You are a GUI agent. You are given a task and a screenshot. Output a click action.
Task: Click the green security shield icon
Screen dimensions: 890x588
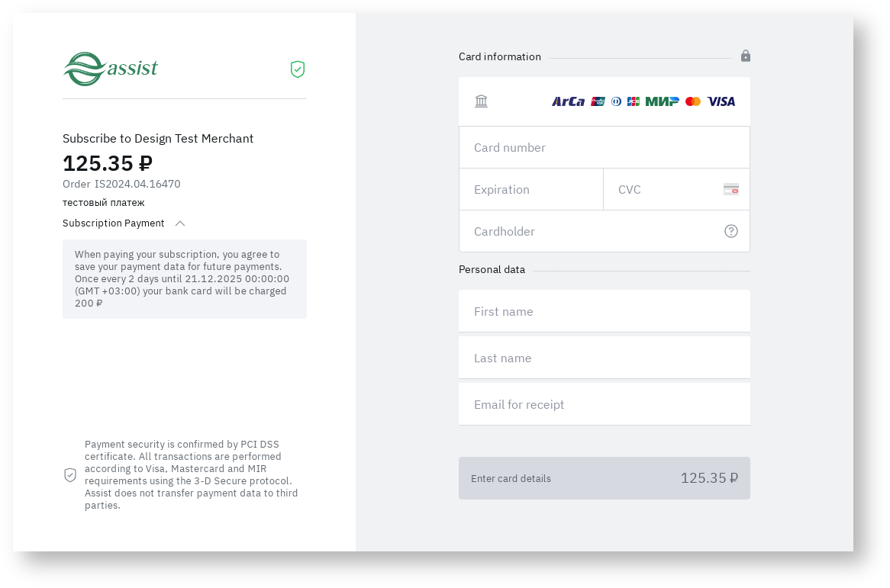click(298, 69)
